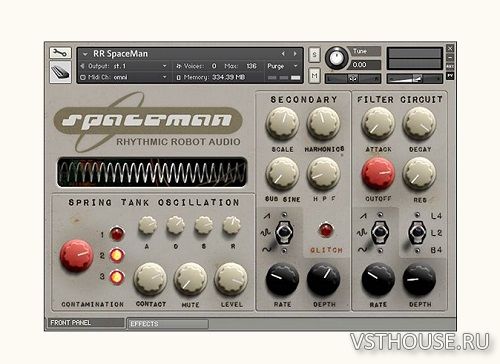Toggle the Secondary LFO waveform switch
This screenshot has height=364, width=500.
(x=284, y=232)
